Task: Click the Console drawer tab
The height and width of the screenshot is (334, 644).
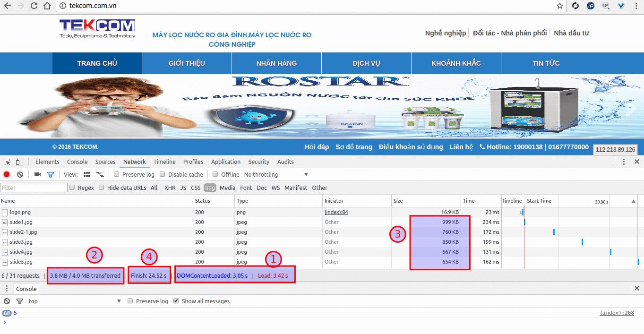Action: coord(26,289)
